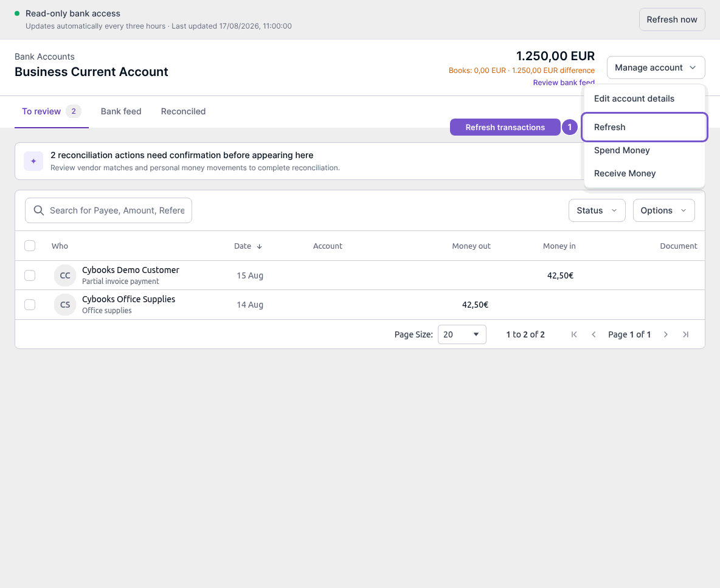Image resolution: width=720 pixels, height=588 pixels.
Task: Switch to the Bank feed tab
Action: coord(121,111)
